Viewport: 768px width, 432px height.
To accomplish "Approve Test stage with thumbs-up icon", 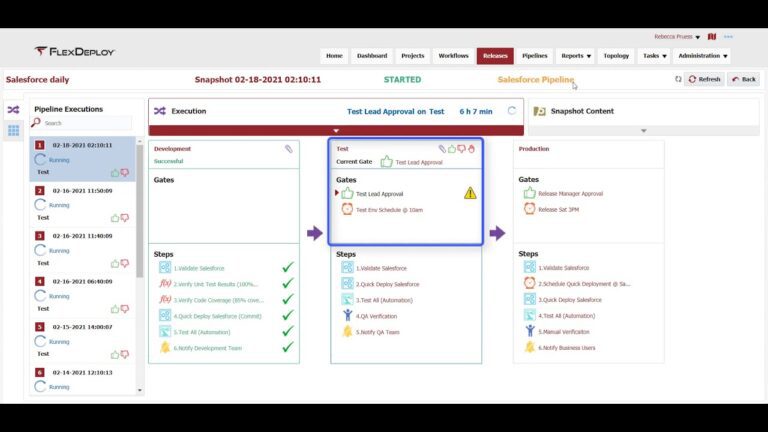I will click(x=452, y=149).
